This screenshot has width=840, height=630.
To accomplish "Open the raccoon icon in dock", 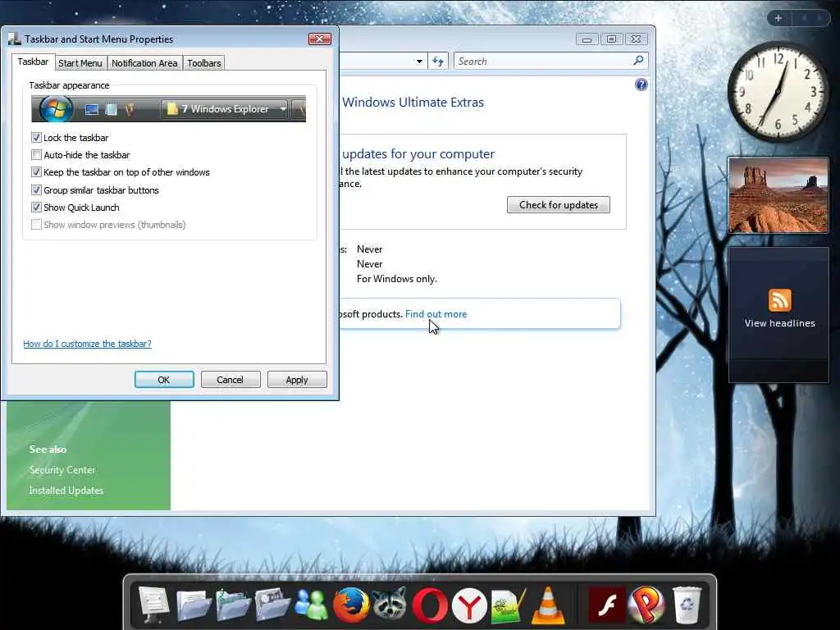I will 390,605.
